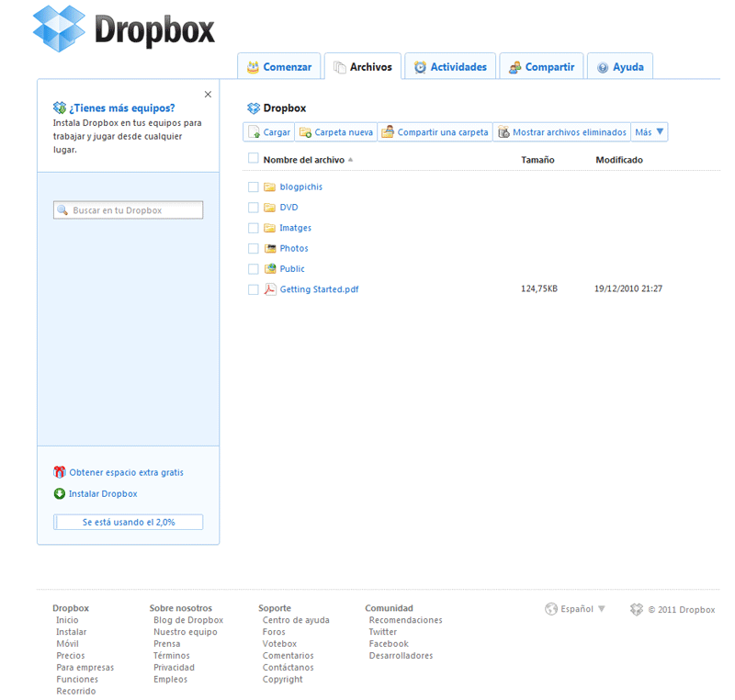Click the globe icon next to Español

click(x=551, y=609)
